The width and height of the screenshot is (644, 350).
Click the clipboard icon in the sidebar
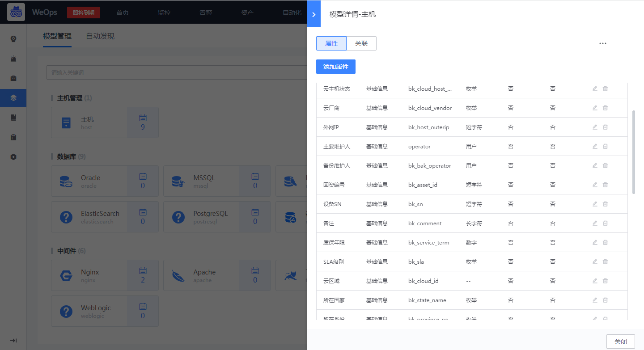(x=13, y=137)
